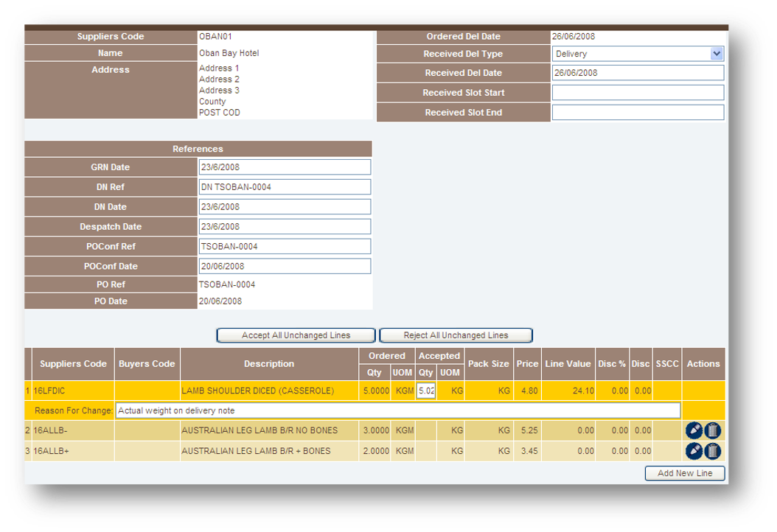The image size is (777, 532).
Task: Click the SSCC column header
Action: (667, 364)
